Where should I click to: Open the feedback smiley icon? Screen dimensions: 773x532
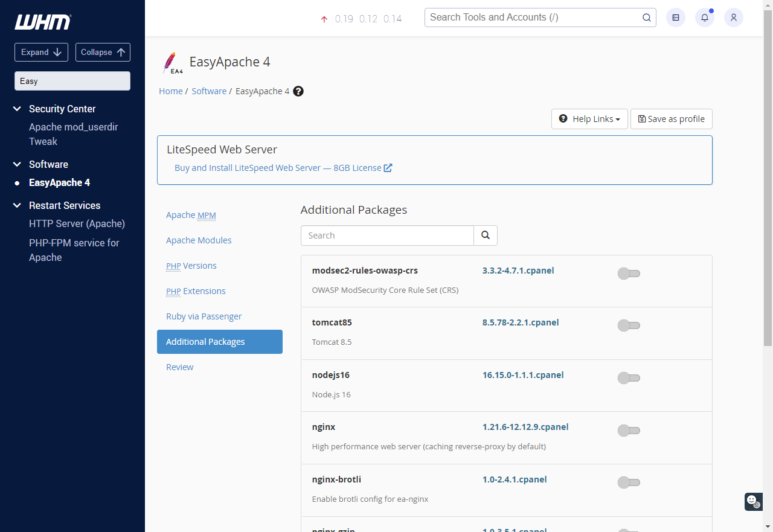[753, 501]
